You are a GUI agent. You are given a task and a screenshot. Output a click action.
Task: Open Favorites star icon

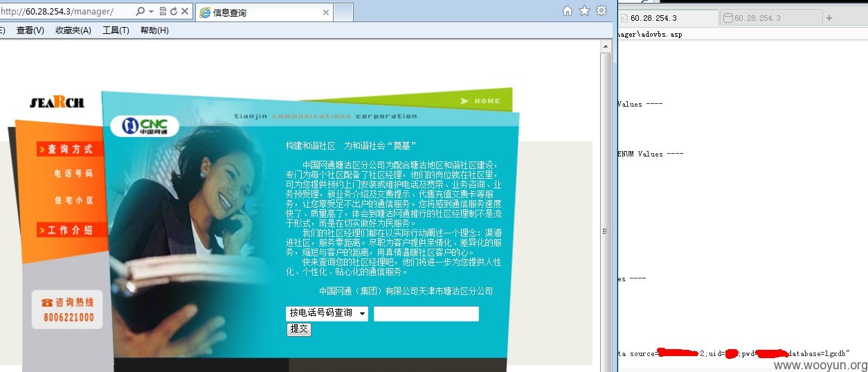coord(585,10)
